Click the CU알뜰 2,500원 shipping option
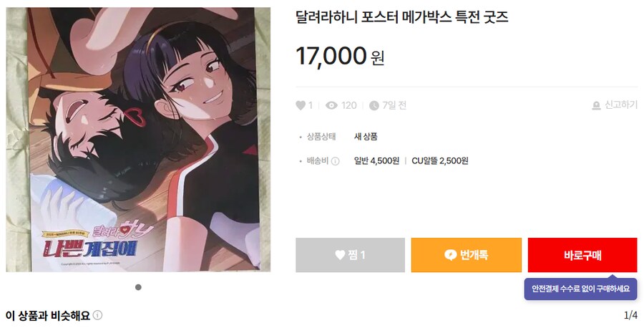Image resolution: width=644 pixels, height=328 pixels. tap(440, 160)
